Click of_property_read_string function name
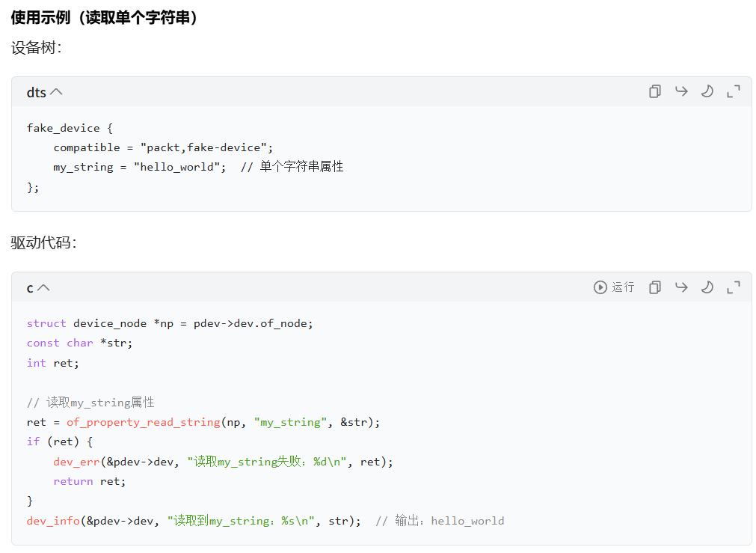 click(x=143, y=422)
